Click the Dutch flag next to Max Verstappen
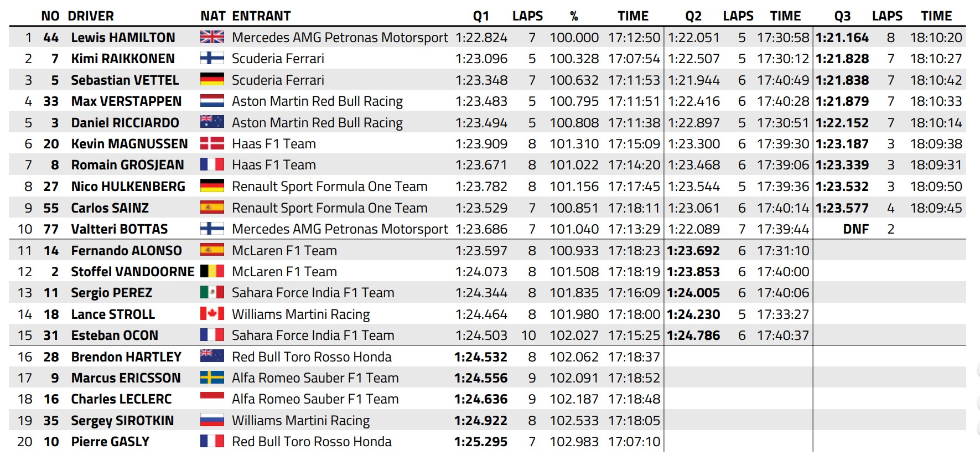Screen dimensions: 980x460 (212, 101)
